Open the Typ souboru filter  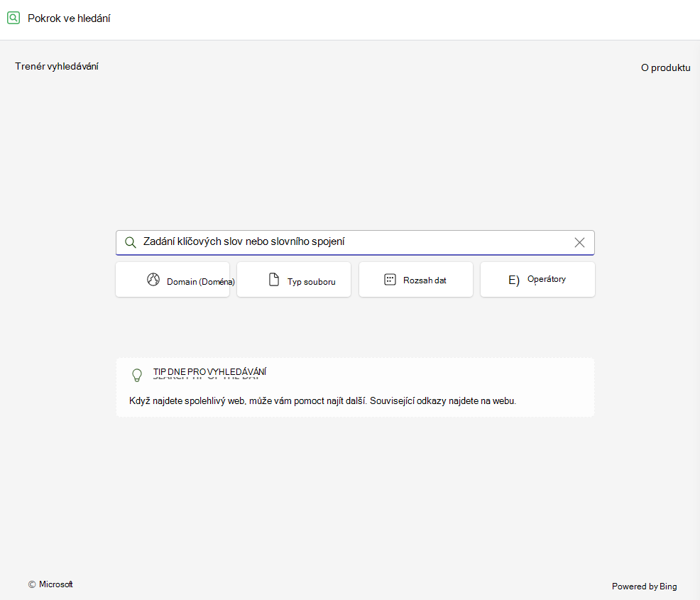pos(294,280)
